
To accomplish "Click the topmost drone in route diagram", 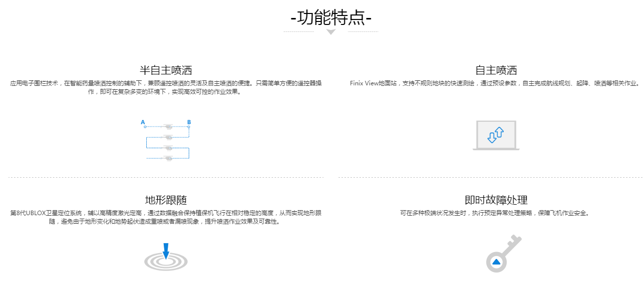I will pos(168,127).
